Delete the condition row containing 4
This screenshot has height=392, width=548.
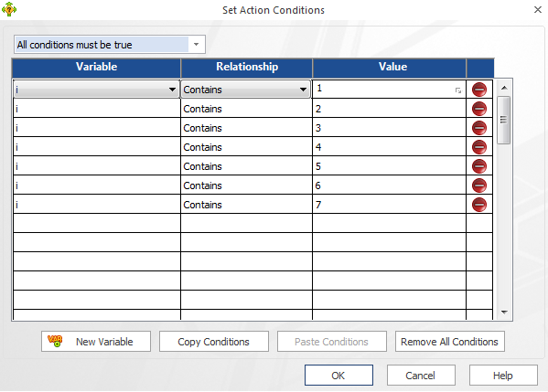478,147
